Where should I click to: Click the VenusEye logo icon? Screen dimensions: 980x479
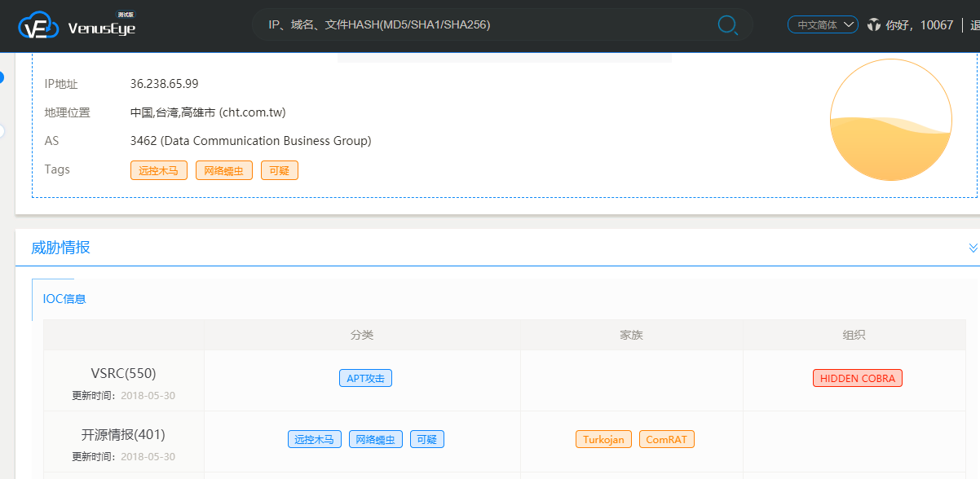click(39, 26)
